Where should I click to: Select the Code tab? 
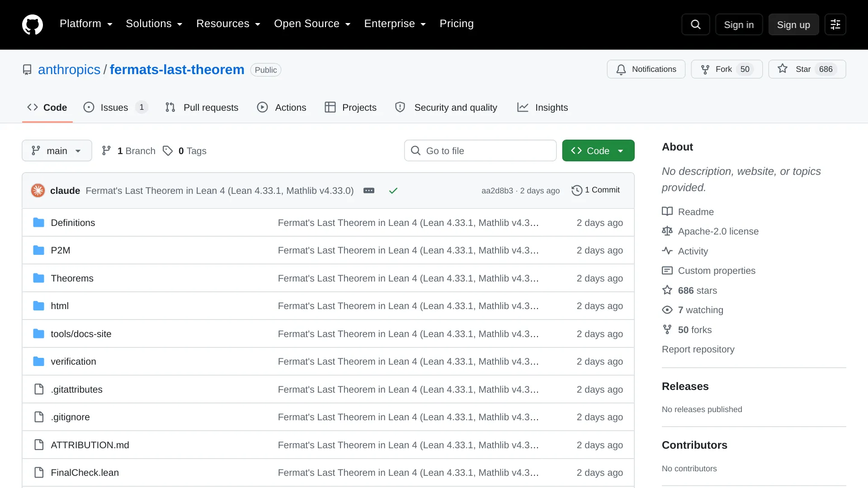[47, 108]
